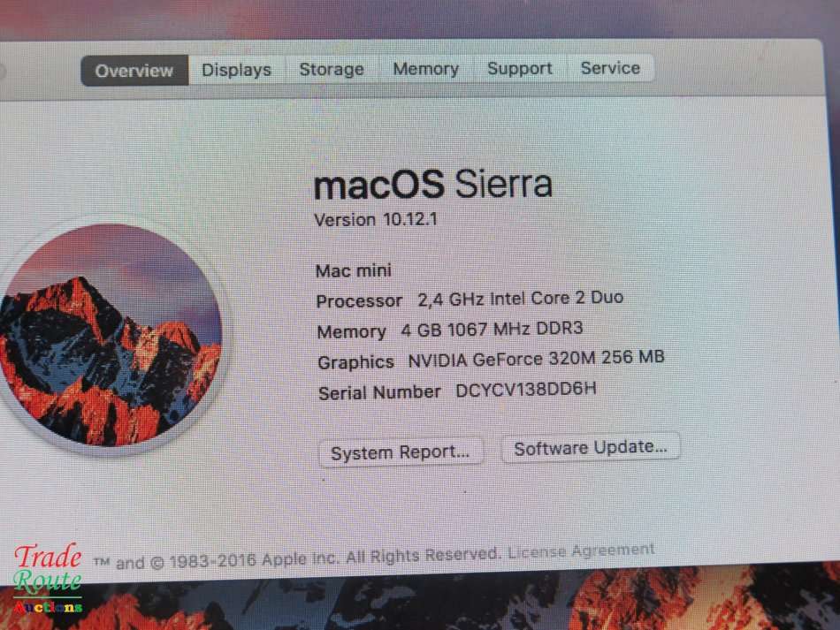Click the System Report button
Screen dimensions: 840x630
tap(401, 452)
